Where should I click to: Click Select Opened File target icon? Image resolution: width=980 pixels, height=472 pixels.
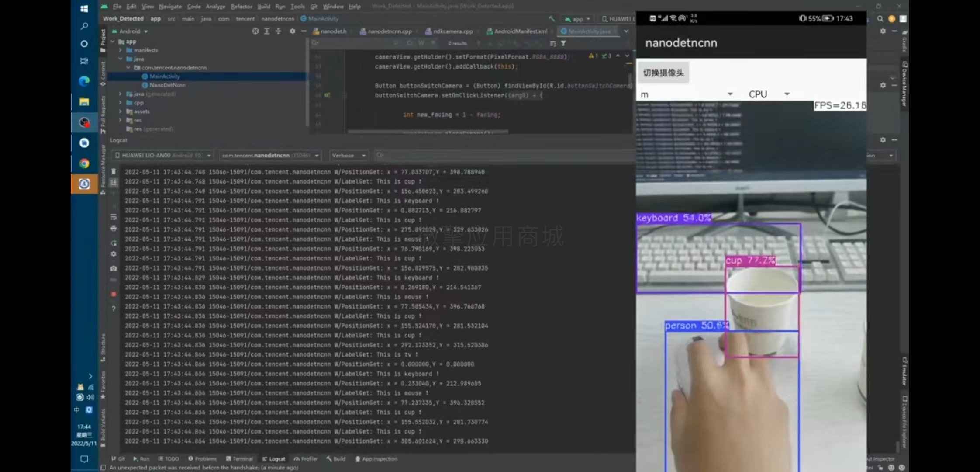click(255, 31)
